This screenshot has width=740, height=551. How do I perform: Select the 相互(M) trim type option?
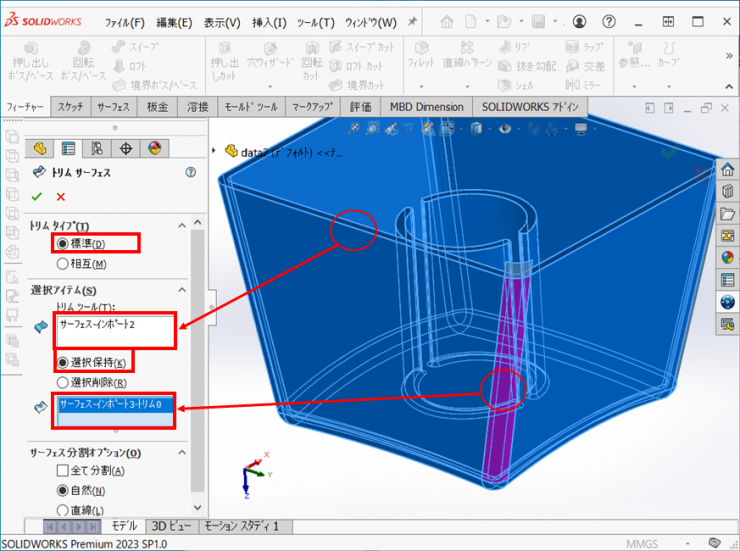tap(63, 264)
